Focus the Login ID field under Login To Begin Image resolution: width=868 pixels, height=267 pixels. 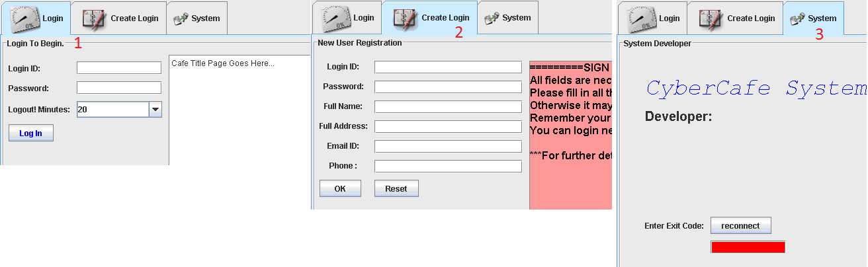[119, 67]
